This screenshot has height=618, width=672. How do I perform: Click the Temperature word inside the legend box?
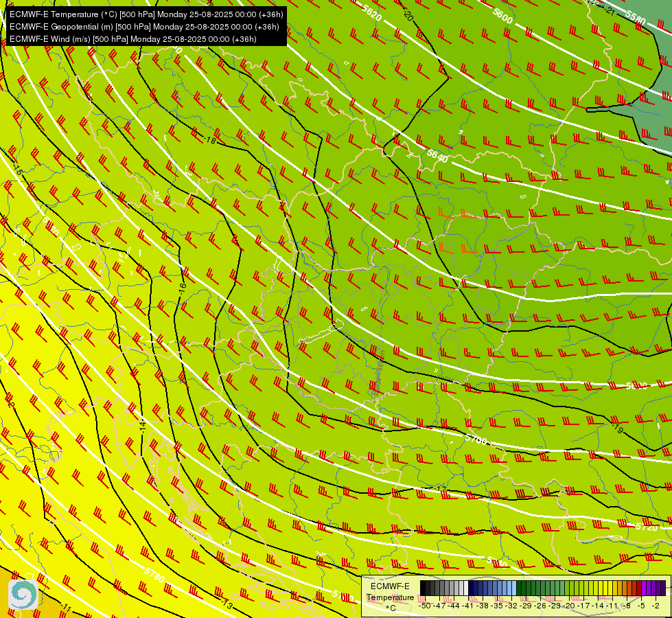tap(390, 597)
